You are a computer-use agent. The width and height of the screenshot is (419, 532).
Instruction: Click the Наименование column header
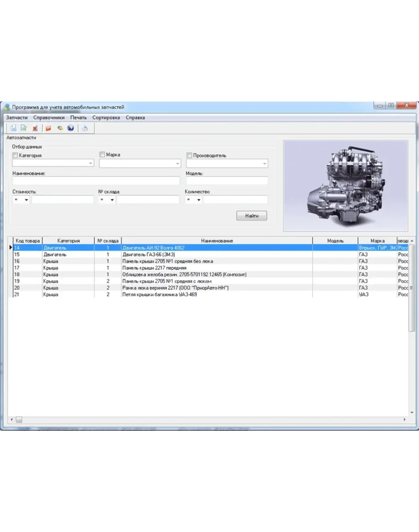[x=217, y=240]
